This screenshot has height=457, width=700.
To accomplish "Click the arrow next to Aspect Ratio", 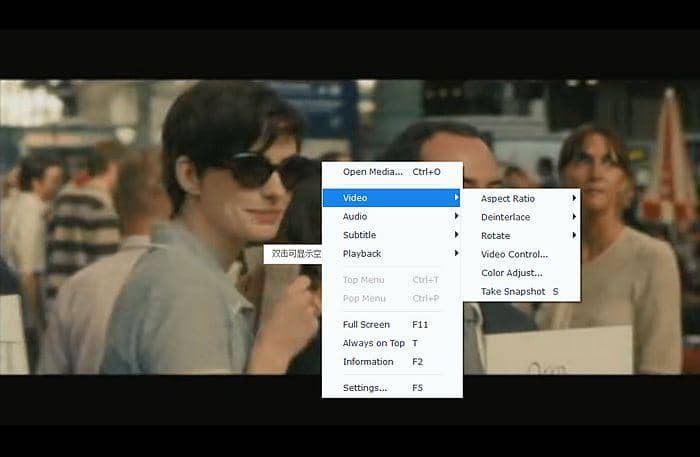I will pyautogui.click(x=574, y=198).
